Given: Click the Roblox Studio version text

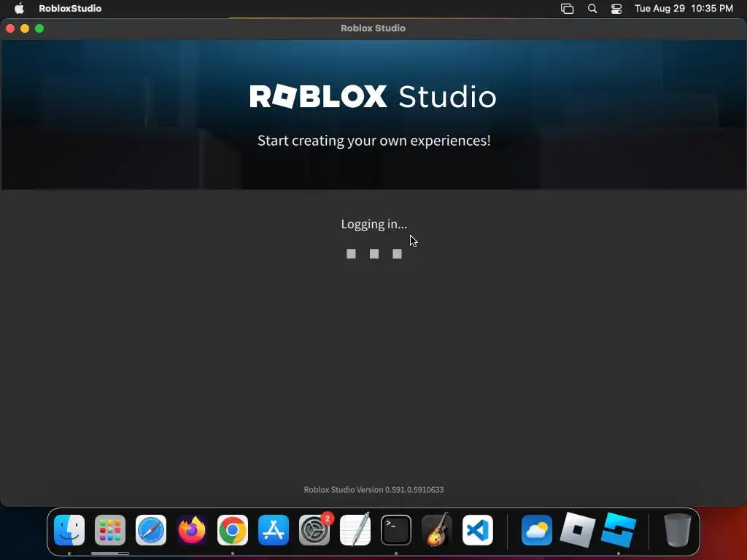Looking at the screenshot, I should [373, 489].
